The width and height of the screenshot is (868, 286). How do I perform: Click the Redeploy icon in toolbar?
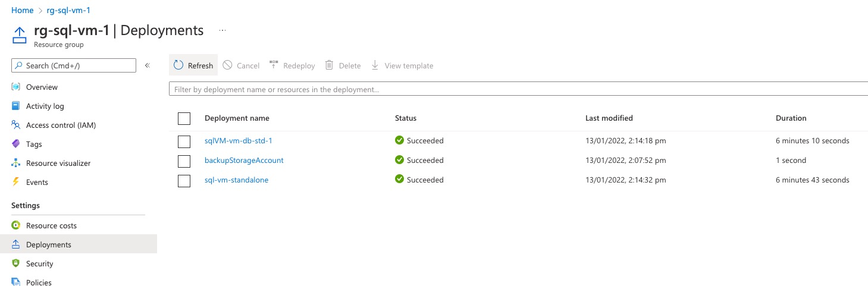click(274, 65)
